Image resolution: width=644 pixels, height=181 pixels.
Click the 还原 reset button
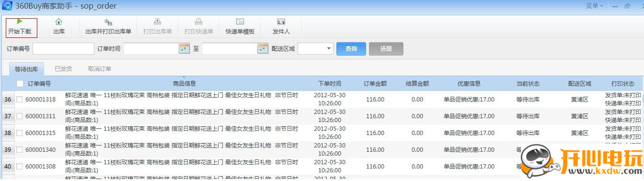tap(386, 49)
